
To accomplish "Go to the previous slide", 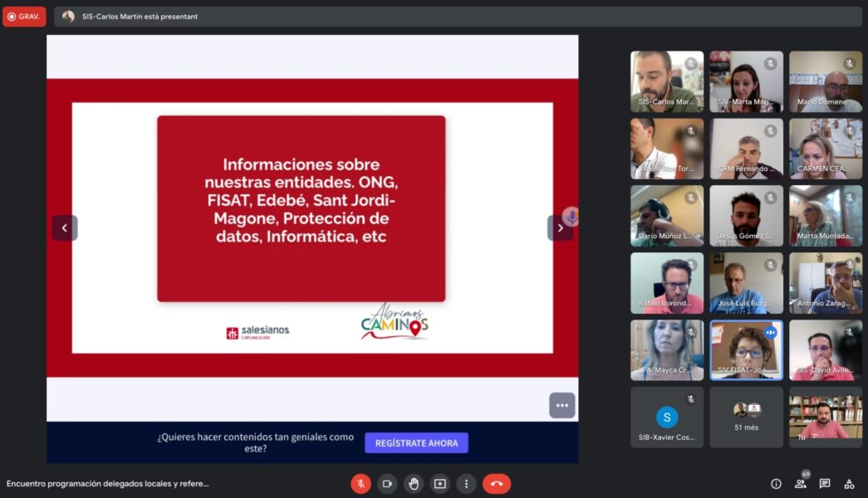I will coord(65,228).
